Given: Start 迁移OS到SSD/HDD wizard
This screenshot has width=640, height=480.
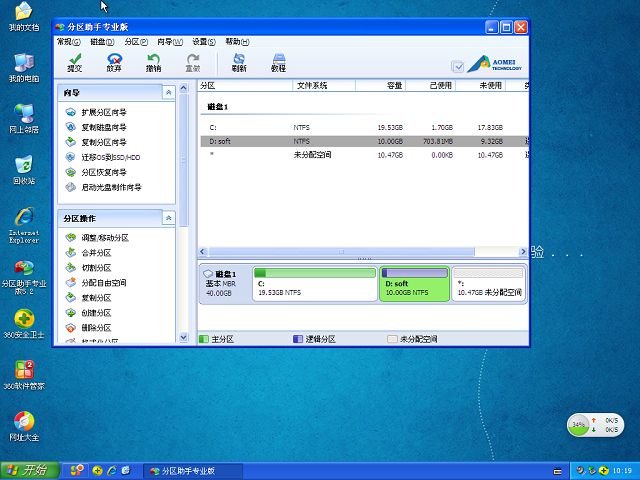Looking at the screenshot, I should (103, 157).
